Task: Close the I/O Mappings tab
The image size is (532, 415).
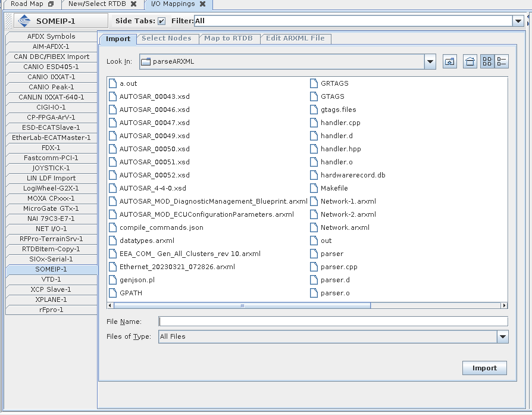Action: tap(202, 4)
